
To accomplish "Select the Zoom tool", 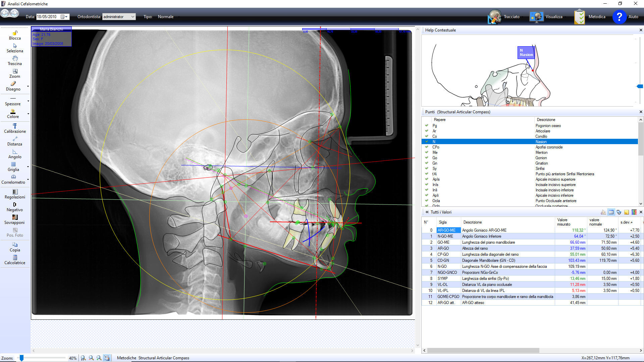I will pyautogui.click(x=15, y=73).
